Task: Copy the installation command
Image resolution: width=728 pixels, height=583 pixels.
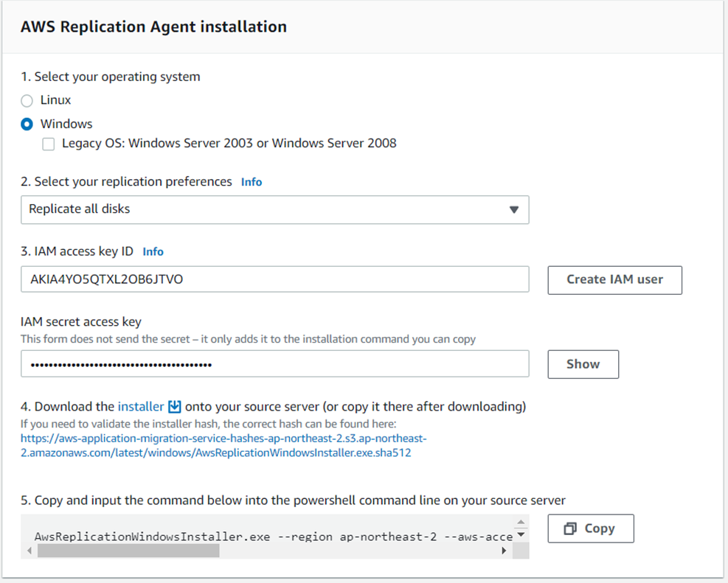Action: [x=591, y=528]
